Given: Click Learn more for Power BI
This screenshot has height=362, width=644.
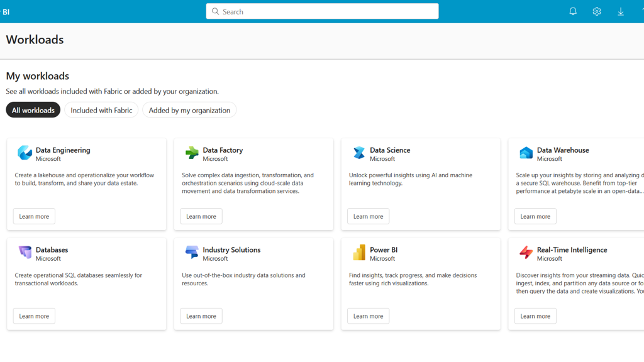Looking at the screenshot, I should pyautogui.click(x=369, y=316).
